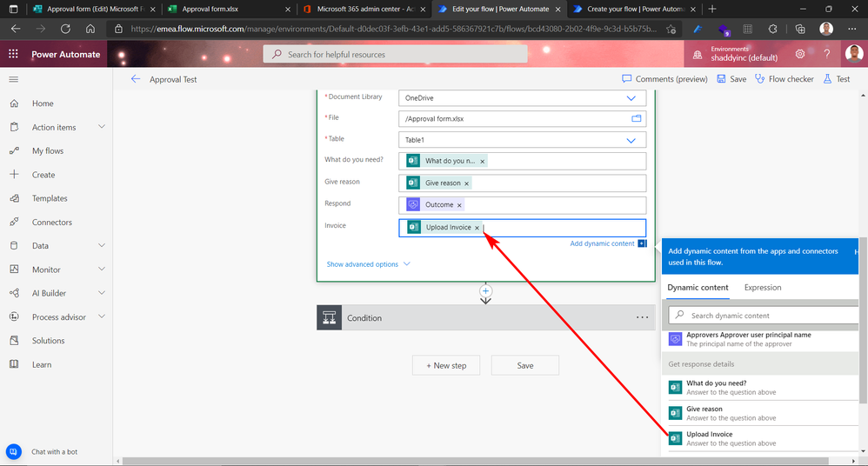868x466 pixels.
Task: Go to the browser home page
Action: [x=90, y=29]
